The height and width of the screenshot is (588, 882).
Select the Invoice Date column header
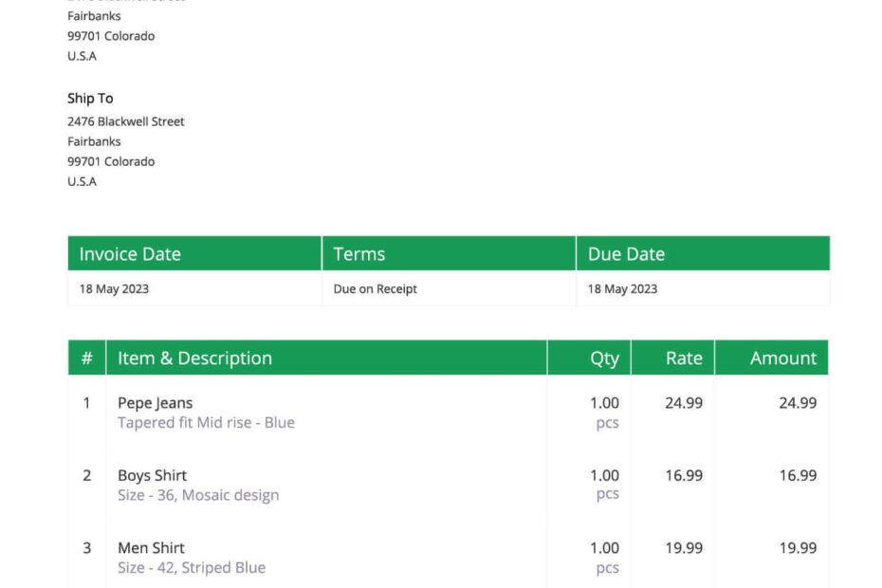[128, 253]
